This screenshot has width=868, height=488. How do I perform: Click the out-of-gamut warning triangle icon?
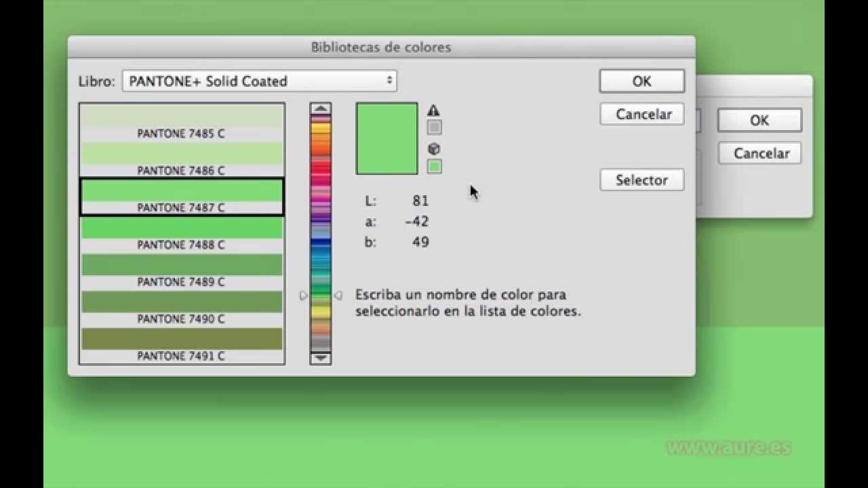pos(434,110)
